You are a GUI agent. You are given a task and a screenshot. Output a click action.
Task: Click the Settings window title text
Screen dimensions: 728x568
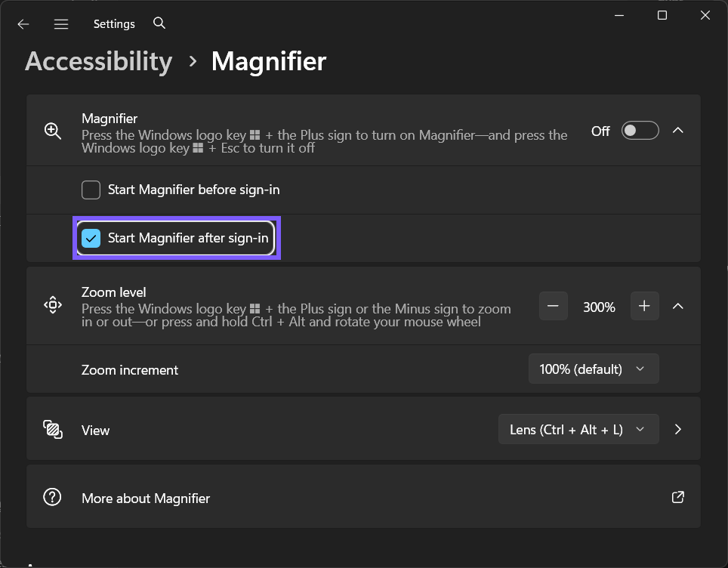pos(114,24)
